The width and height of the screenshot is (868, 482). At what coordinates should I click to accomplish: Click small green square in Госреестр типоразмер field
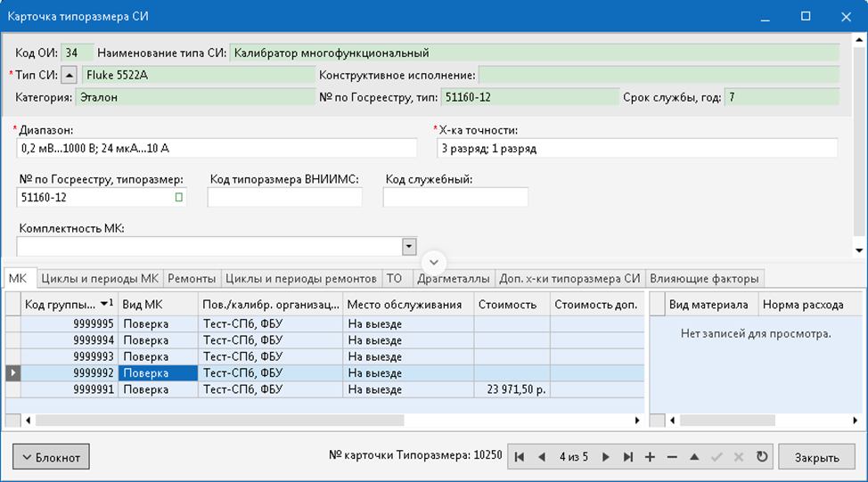pyautogui.click(x=179, y=197)
